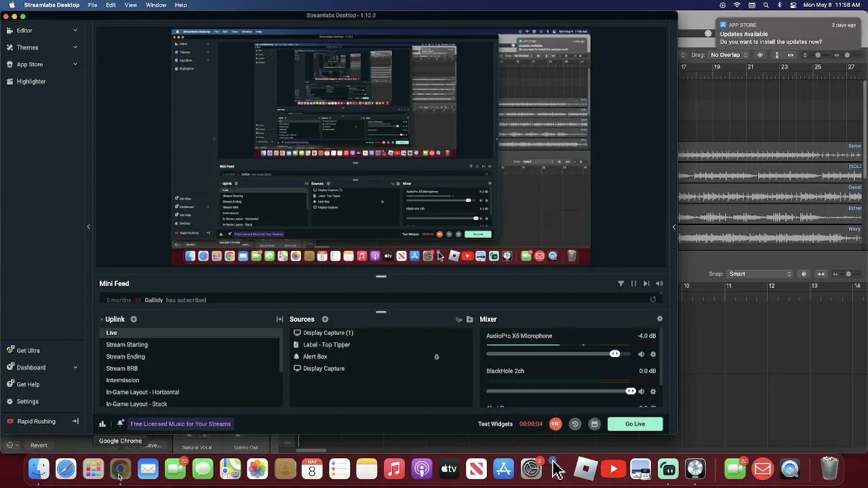Open Logic Pro from the Dock
Image resolution: width=868 pixels, height=488 pixels.
(695, 468)
